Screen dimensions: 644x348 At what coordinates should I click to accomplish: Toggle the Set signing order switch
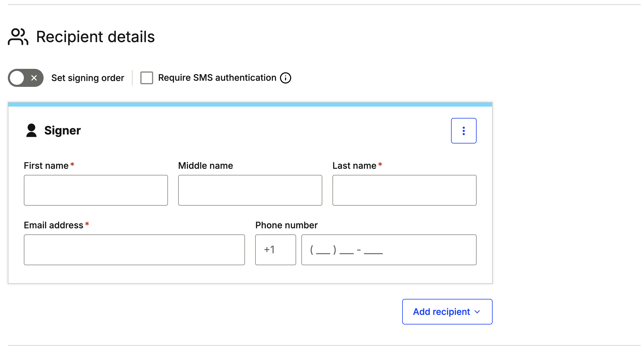26,78
